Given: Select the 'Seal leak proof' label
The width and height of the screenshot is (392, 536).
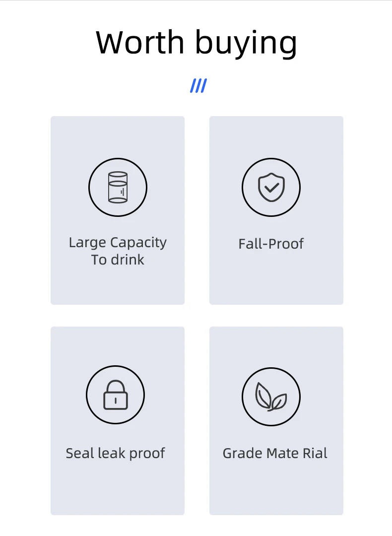Looking at the screenshot, I should click(x=116, y=453).
